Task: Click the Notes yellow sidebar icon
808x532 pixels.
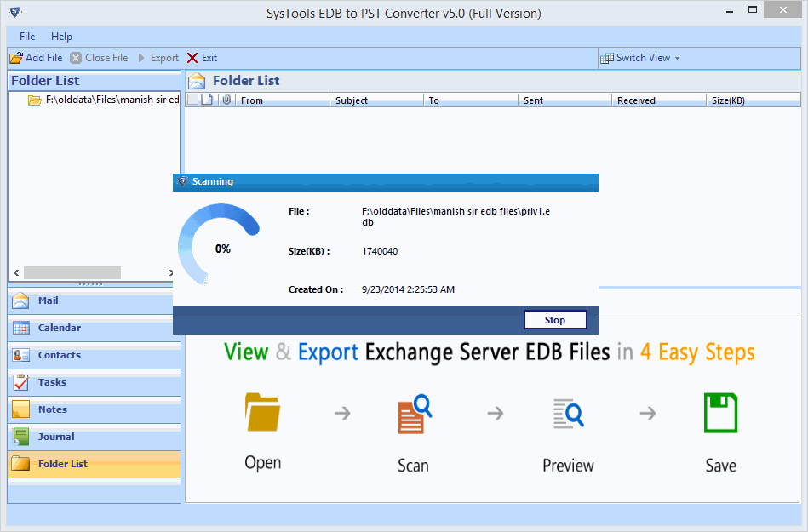Action: (x=21, y=409)
